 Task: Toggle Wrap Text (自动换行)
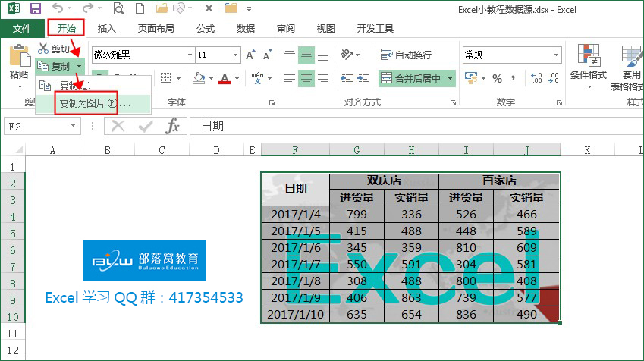pyautogui.click(x=406, y=55)
